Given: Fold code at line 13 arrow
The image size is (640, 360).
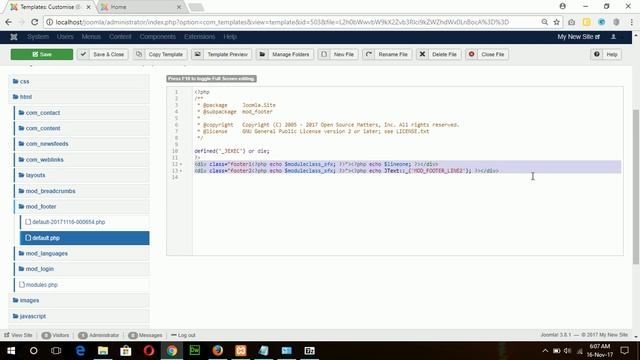Looking at the screenshot, I should [181, 171].
